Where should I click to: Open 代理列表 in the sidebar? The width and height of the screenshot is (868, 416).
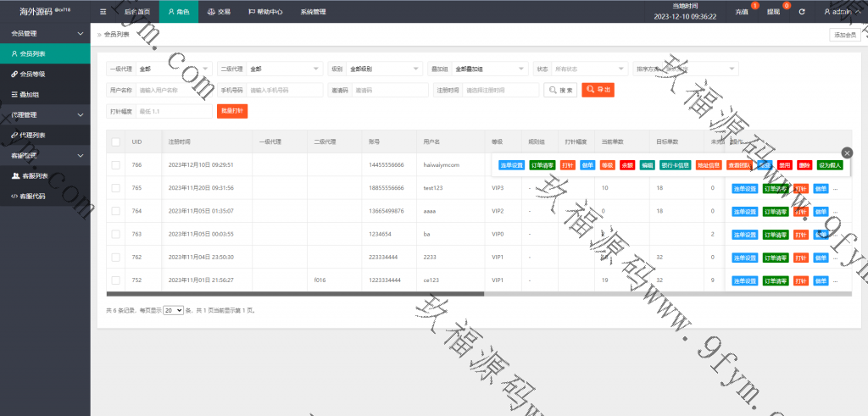coord(32,135)
